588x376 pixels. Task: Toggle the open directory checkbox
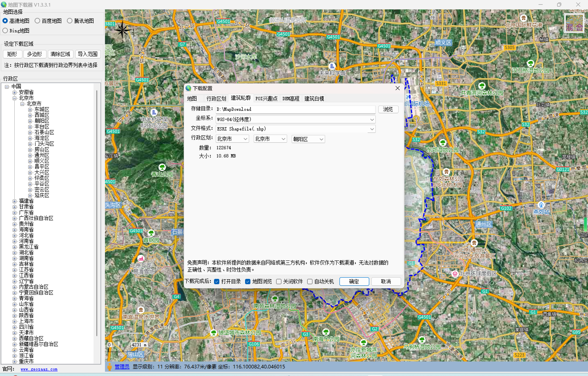216,282
